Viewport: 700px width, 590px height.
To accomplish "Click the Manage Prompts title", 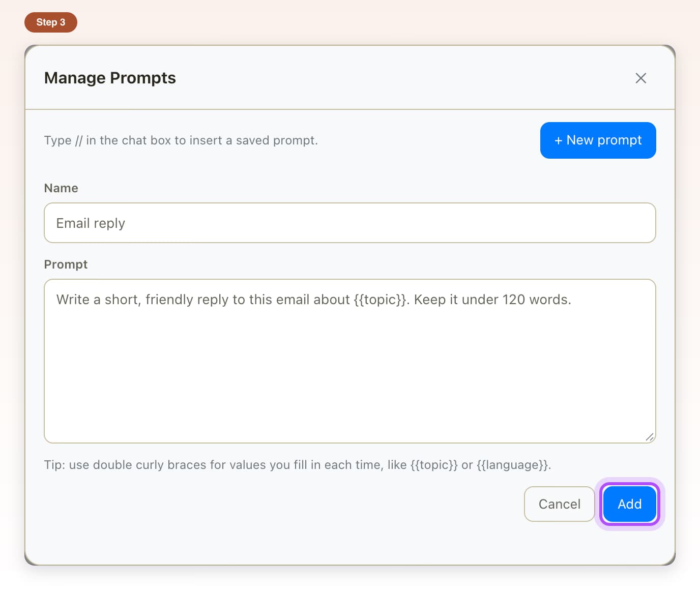I will [110, 78].
